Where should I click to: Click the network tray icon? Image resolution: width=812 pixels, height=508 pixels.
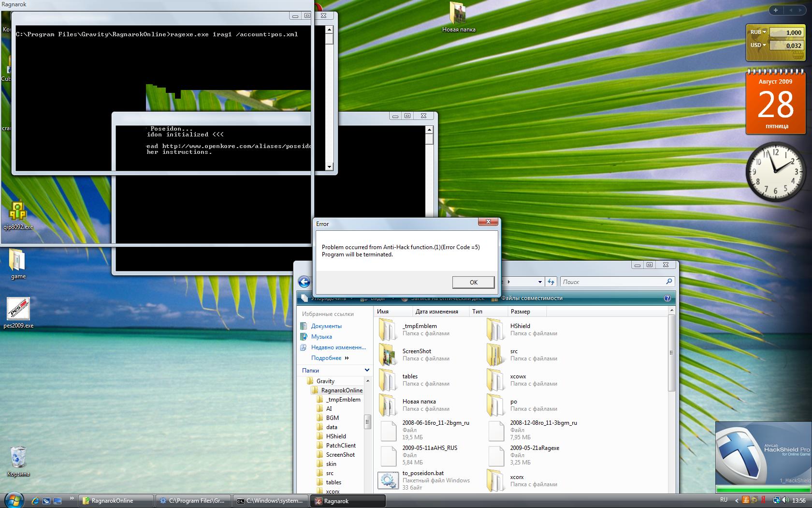pyautogui.click(x=776, y=500)
